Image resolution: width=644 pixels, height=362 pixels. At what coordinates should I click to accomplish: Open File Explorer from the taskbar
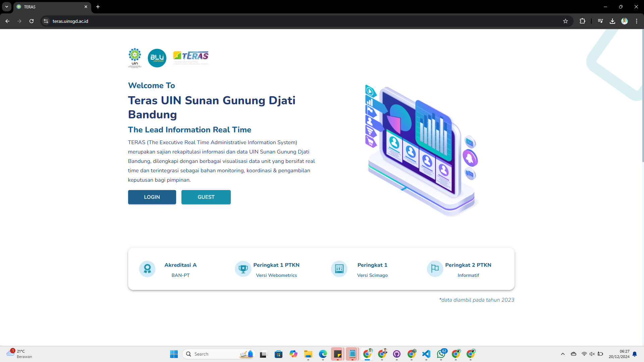tap(308, 354)
